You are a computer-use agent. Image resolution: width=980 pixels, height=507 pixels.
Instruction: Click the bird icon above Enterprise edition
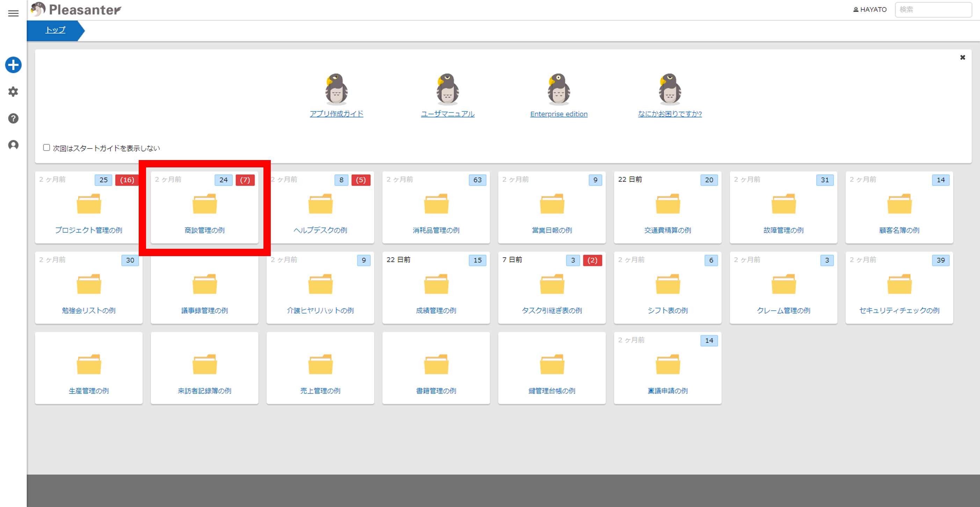[x=559, y=89]
